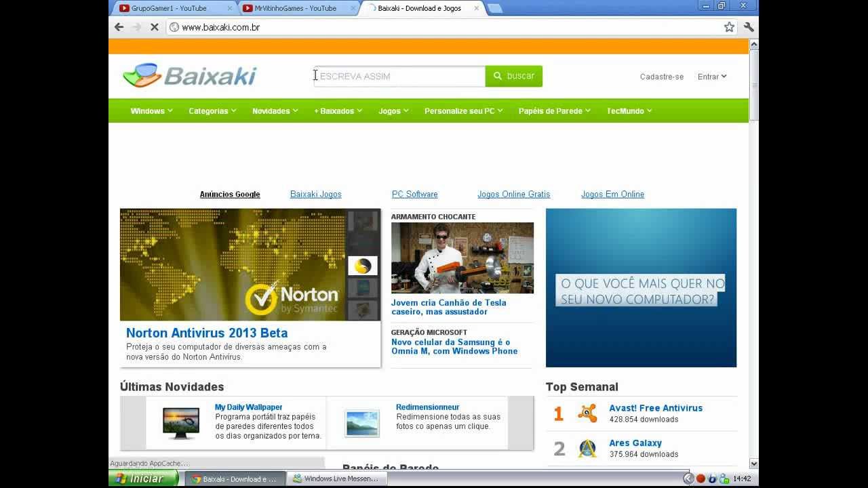Open the Jogos Em Online link
Image resolution: width=868 pixels, height=488 pixels.
(x=612, y=194)
